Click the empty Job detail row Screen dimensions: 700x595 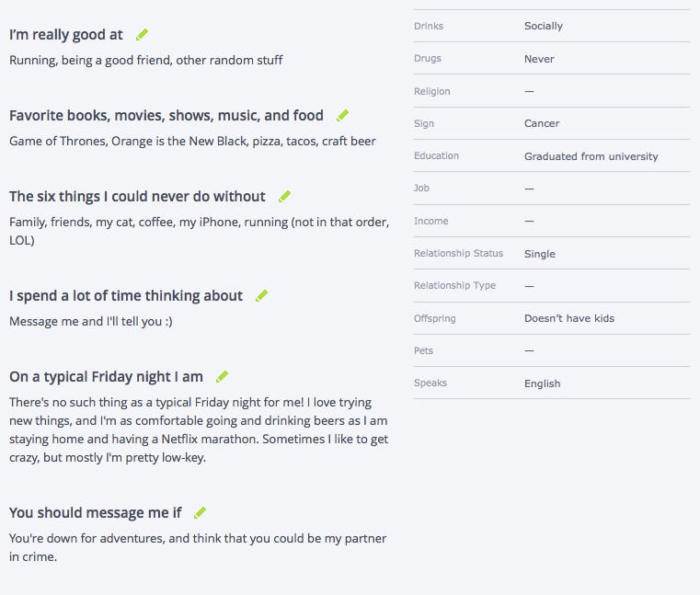551,189
